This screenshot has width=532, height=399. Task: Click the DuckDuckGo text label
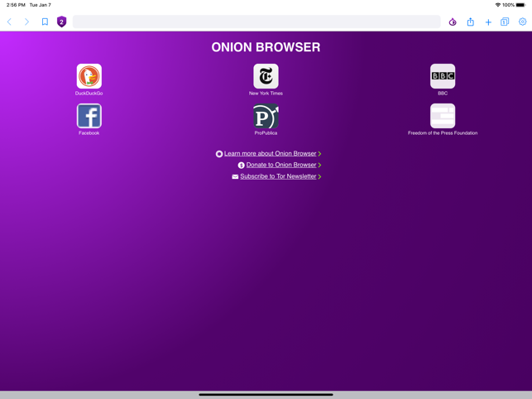point(89,94)
